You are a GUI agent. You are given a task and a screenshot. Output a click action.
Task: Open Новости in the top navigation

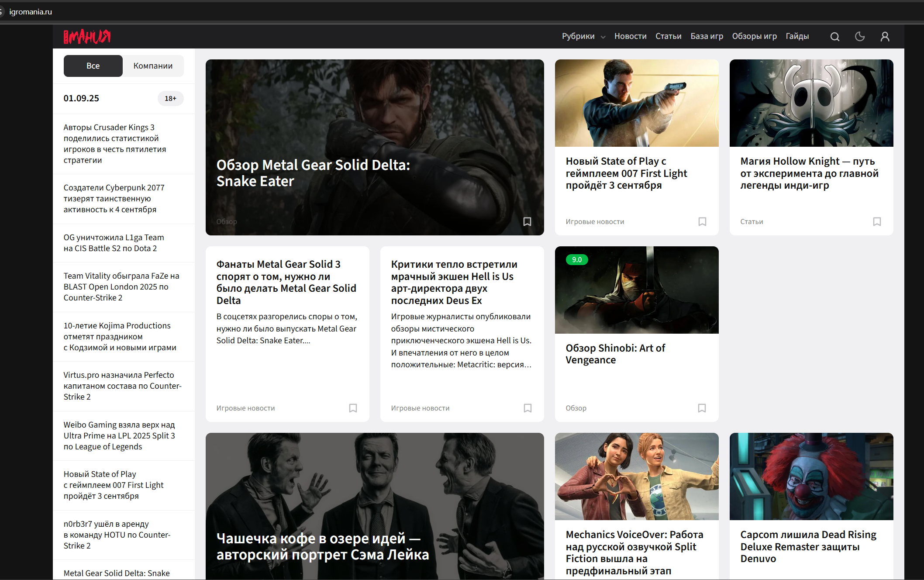click(630, 36)
